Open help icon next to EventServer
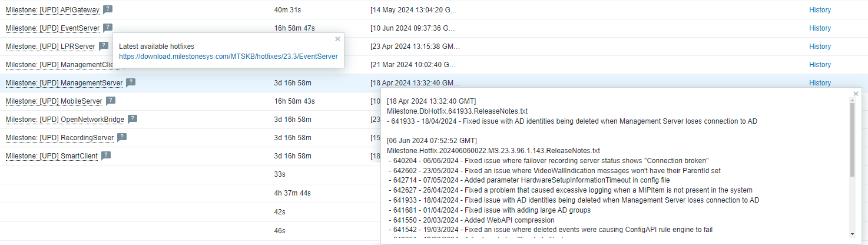Viewport: 868px width, 245px height. pos(108,28)
